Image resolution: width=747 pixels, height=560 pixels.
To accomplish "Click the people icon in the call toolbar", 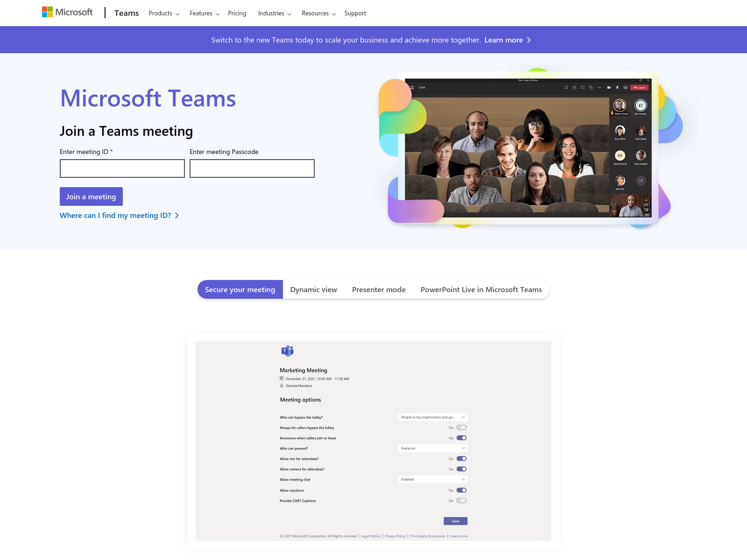I will pyautogui.click(x=574, y=87).
